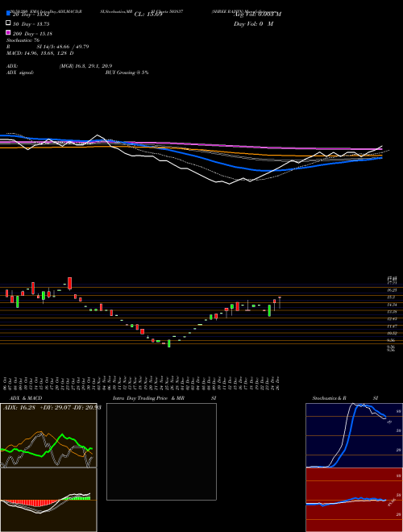
Task: Click the MACD histogram panel with red bars
Action: coord(48,500)
